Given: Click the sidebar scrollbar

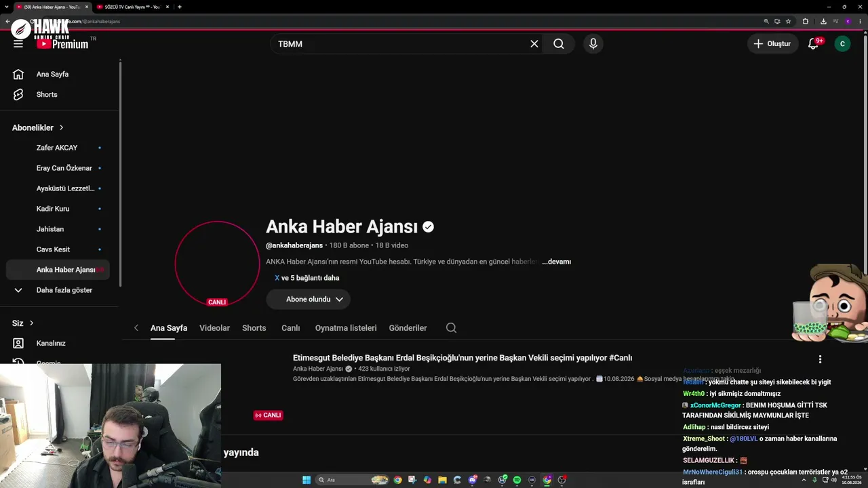Looking at the screenshot, I should tap(121, 173).
